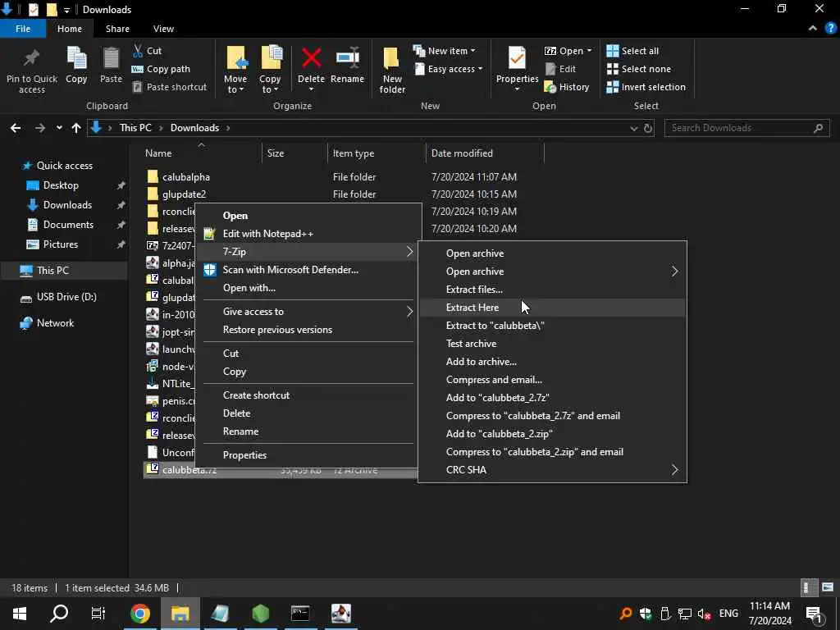Select the calubalpha folder
The image size is (840, 630).
click(186, 177)
